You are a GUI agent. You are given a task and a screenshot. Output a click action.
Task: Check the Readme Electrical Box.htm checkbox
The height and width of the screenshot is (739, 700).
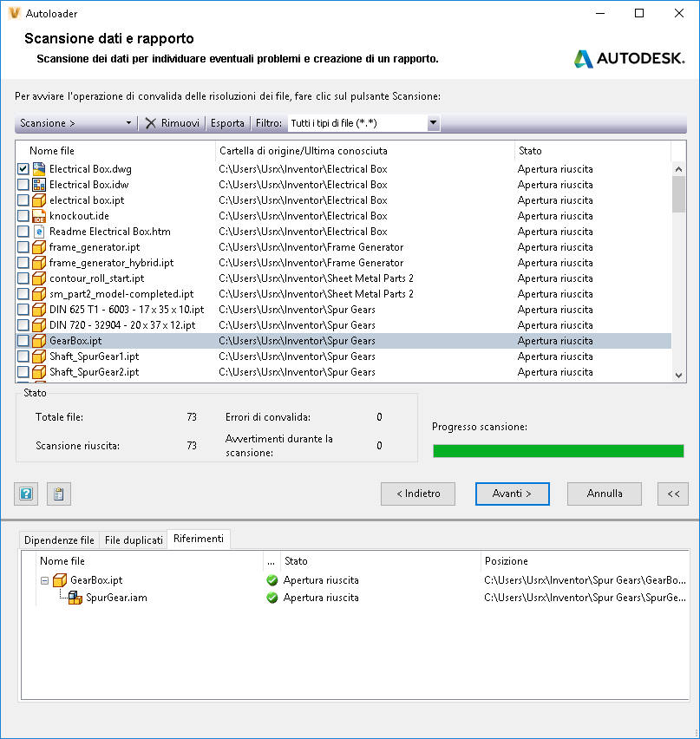click(23, 232)
